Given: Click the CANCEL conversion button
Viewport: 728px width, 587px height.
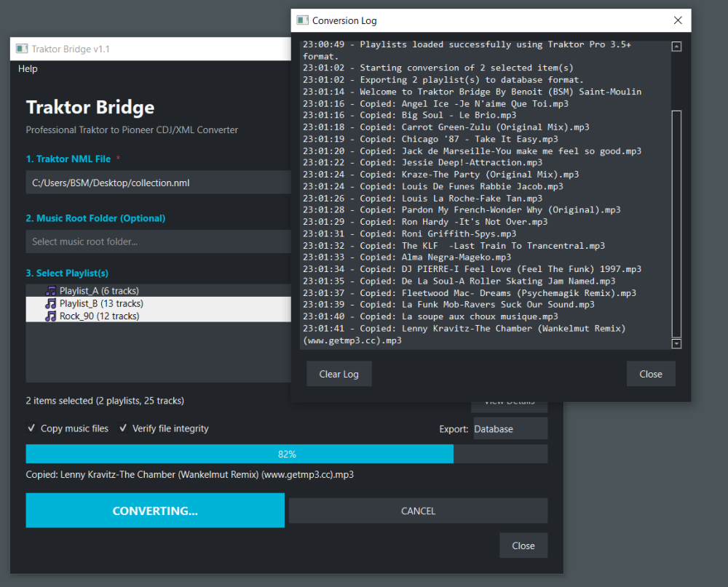Looking at the screenshot, I should pos(418,511).
